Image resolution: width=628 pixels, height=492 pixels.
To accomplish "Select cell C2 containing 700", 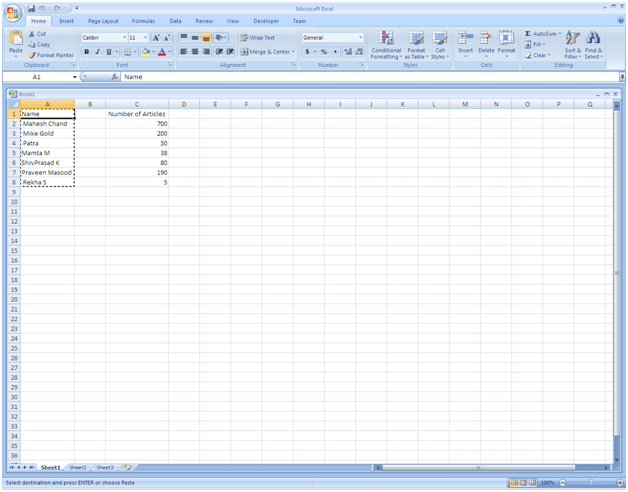I will [x=137, y=123].
